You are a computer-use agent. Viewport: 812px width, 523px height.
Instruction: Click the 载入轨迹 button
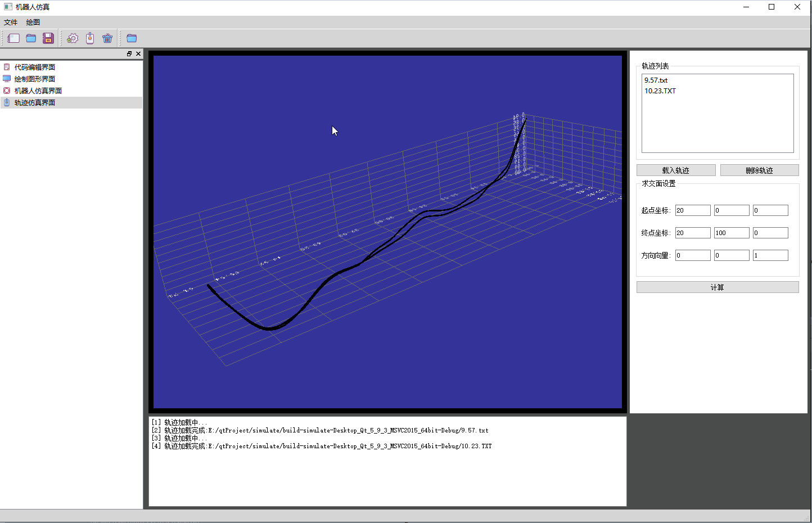(x=676, y=170)
